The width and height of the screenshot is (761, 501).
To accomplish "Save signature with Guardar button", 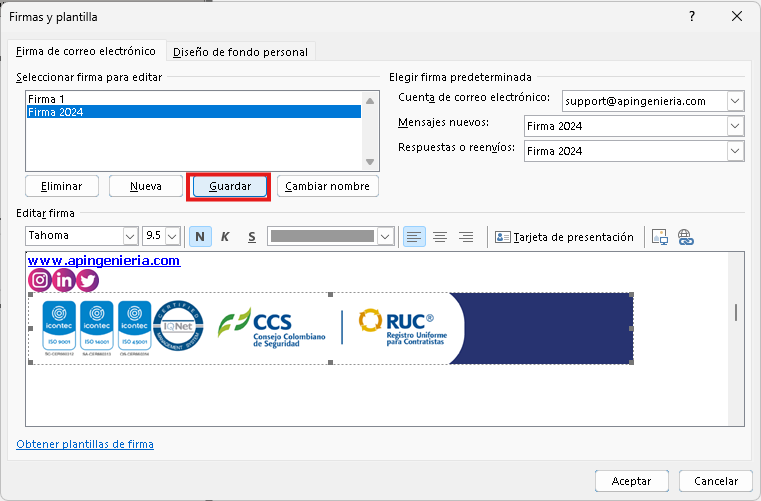I will [230, 186].
